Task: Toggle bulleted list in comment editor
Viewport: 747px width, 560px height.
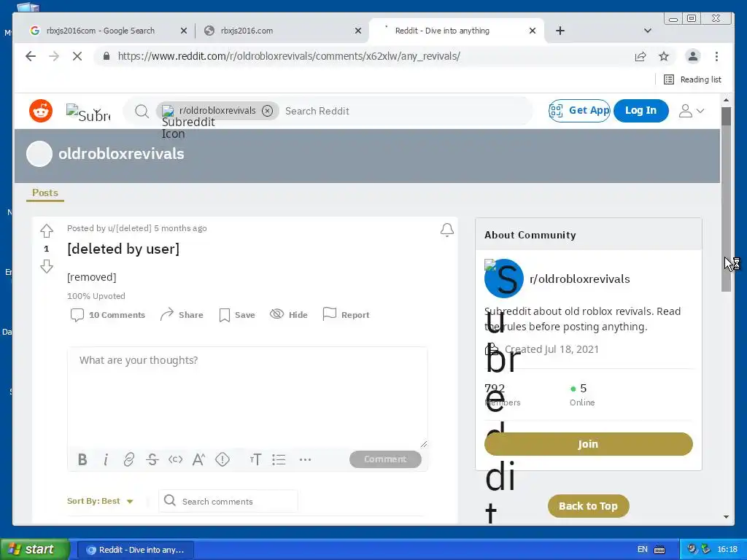Action: point(279,459)
